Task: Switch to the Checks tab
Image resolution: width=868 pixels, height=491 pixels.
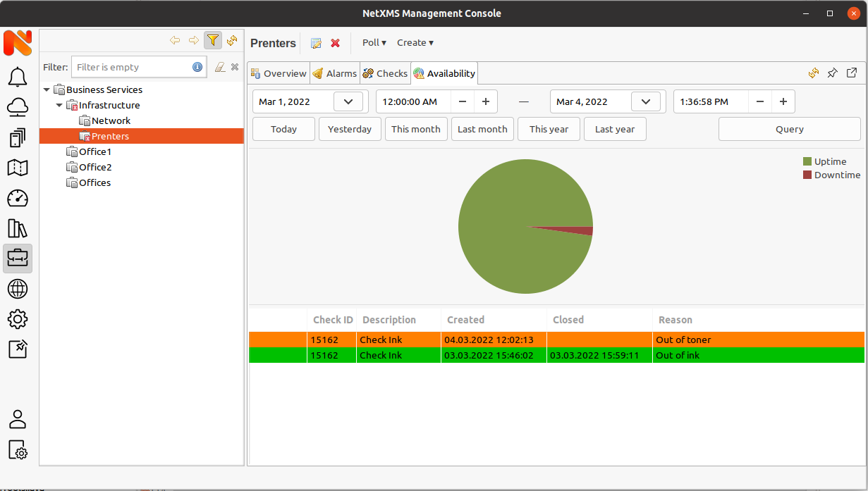Action: tap(385, 73)
